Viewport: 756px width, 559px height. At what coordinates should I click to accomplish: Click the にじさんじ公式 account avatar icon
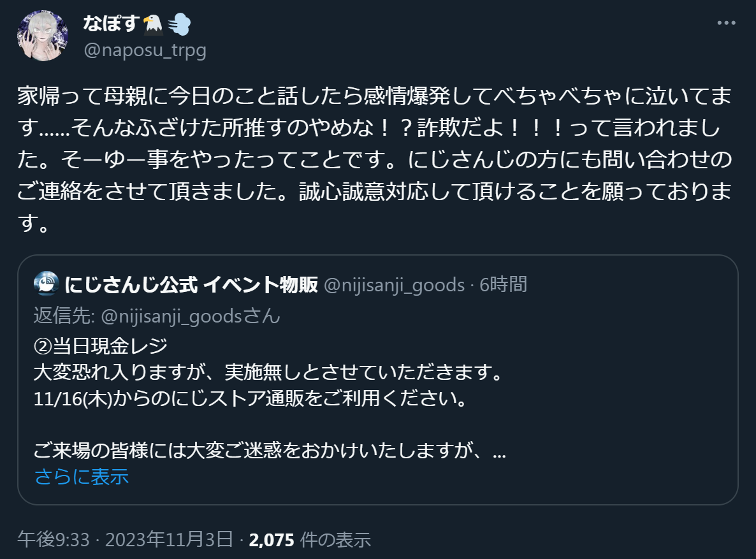click(46, 284)
